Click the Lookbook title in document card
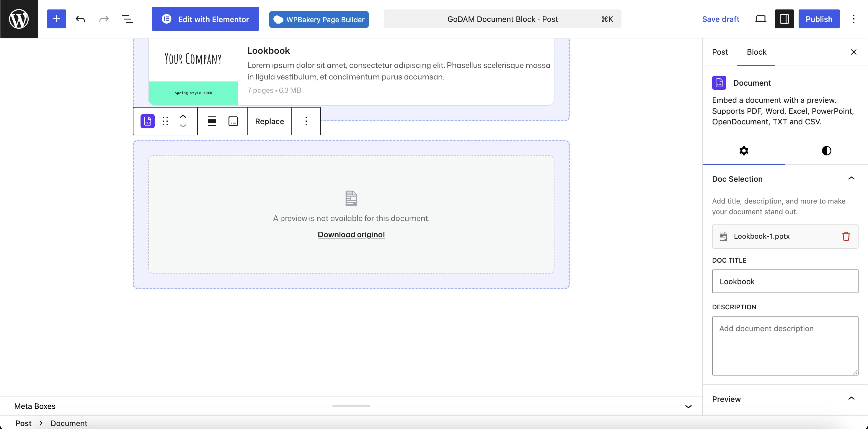868x429 pixels. (269, 51)
